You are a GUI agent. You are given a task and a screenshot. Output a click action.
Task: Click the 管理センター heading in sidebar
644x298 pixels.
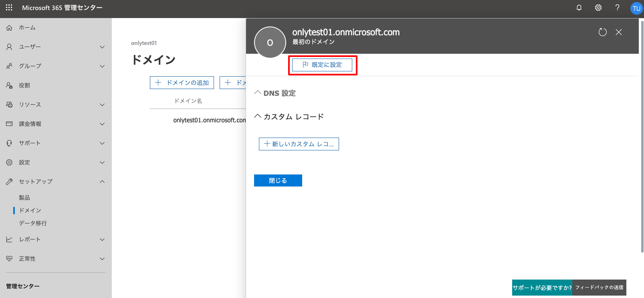click(x=23, y=286)
